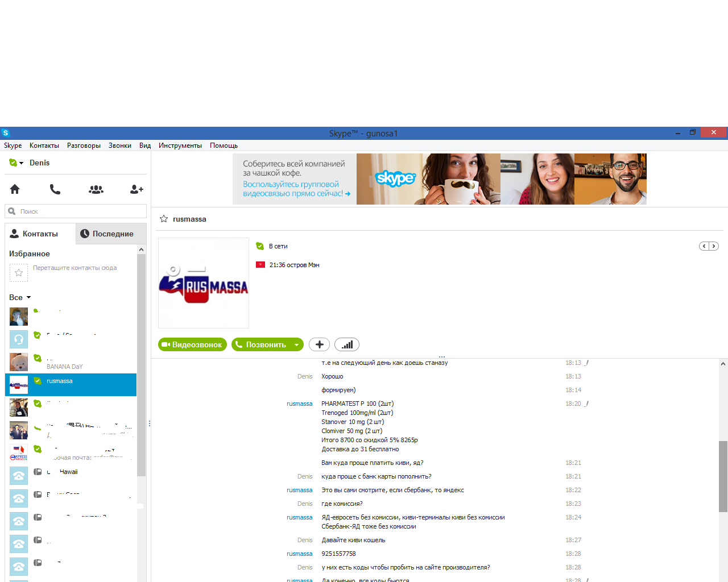The height and width of the screenshot is (582, 728).
Task: Call rusmassa with Позвонить button
Action: pos(262,344)
